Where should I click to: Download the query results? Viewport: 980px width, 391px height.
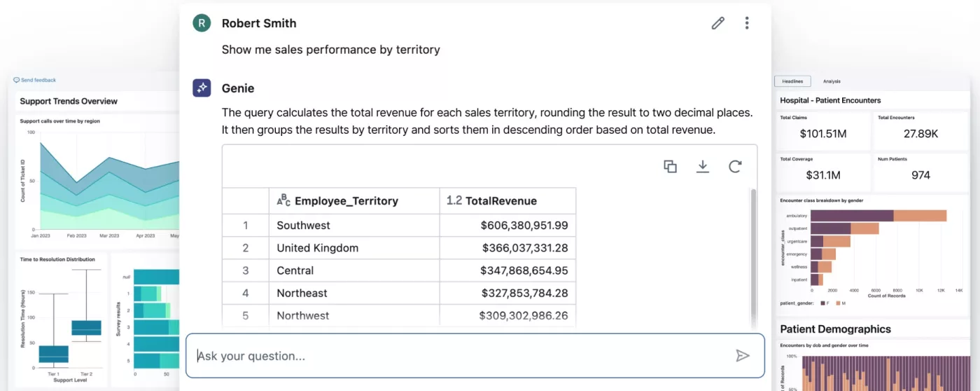point(703,166)
